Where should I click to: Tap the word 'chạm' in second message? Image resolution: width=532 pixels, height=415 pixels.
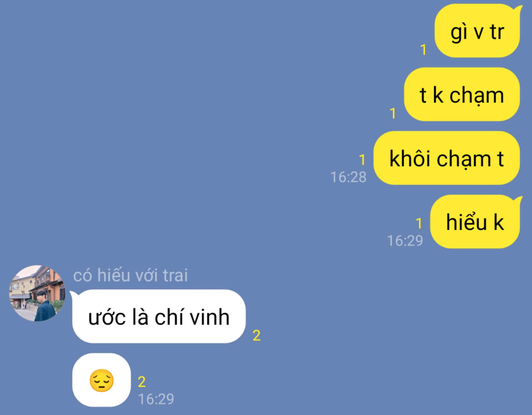(x=477, y=95)
